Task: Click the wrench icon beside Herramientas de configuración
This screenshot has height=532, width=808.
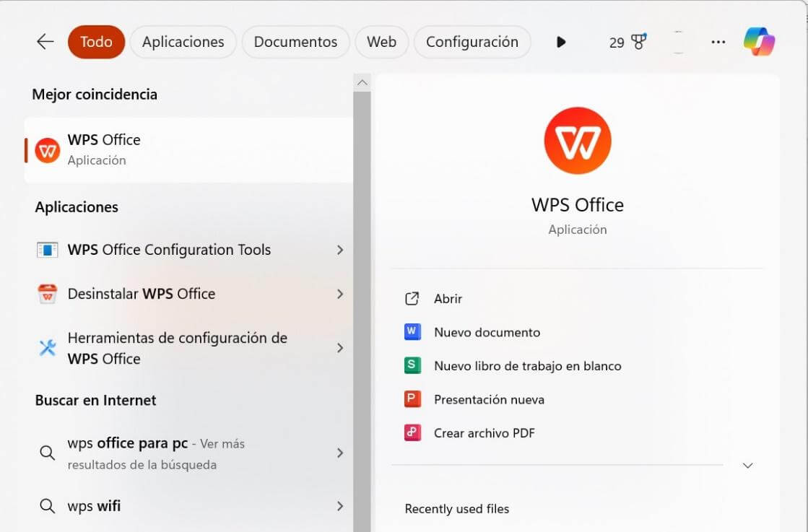Action: click(46, 347)
